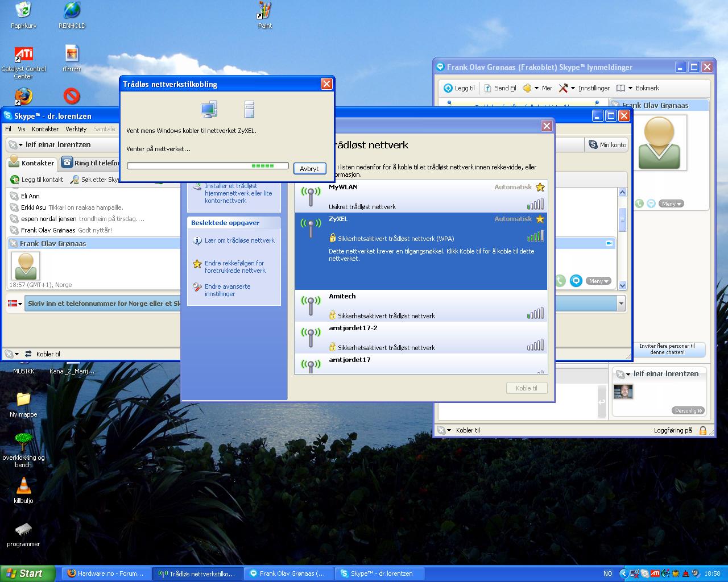Click the Endre rekkefølgen star icon
This screenshot has height=582, width=728.
(197, 264)
